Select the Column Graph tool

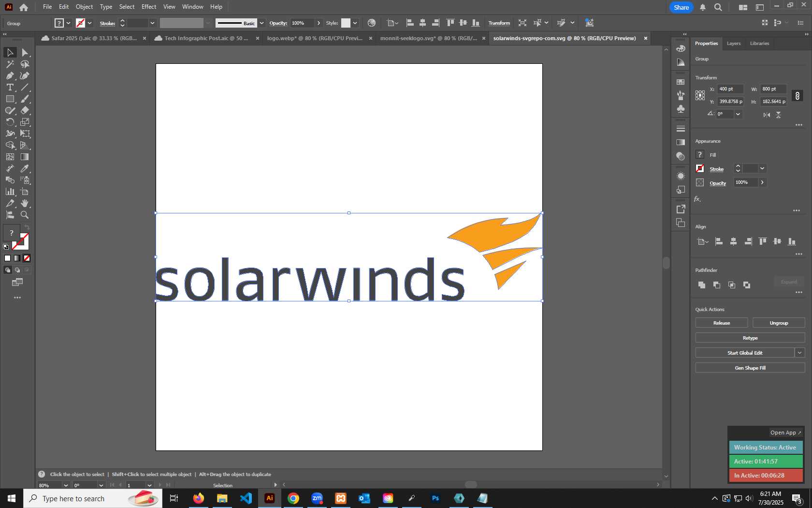pos(10,192)
